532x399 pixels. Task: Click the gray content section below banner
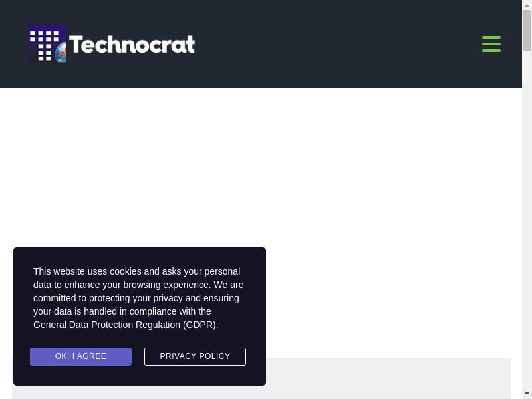(386, 378)
